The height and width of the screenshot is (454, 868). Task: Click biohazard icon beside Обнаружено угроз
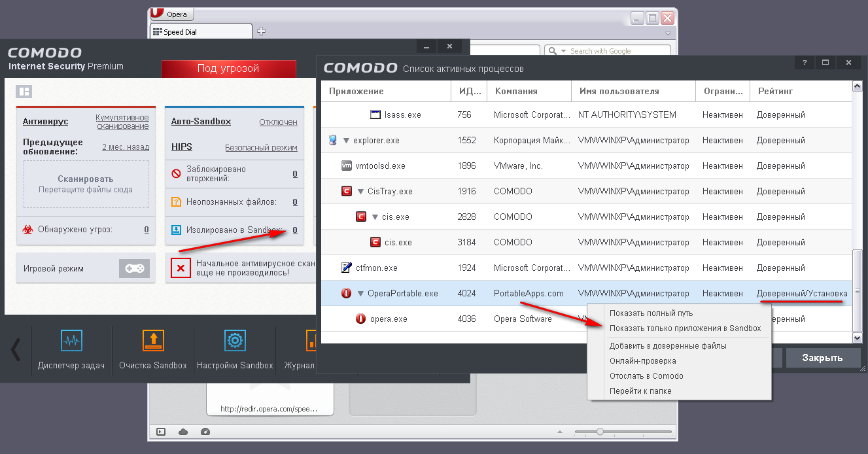point(27,230)
